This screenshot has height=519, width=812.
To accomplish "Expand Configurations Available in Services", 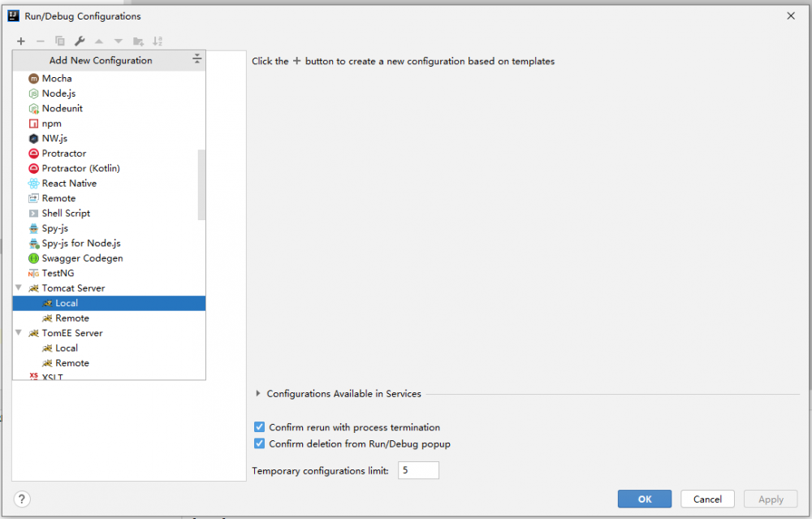I will pyautogui.click(x=258, y=394).
